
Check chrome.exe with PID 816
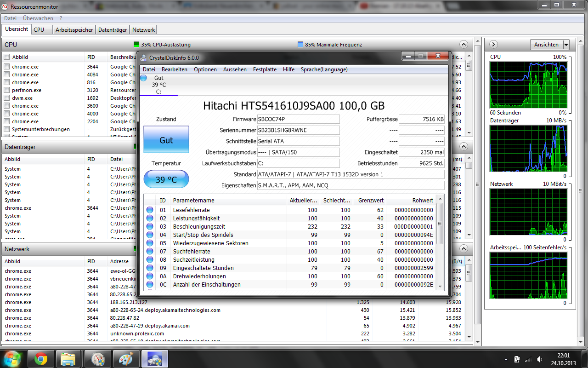point(6,82)
